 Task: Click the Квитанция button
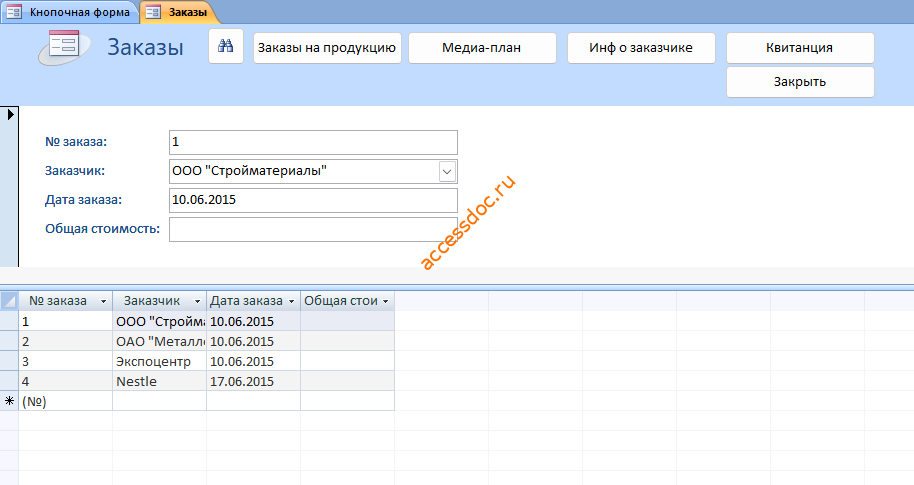pos(800,48)
